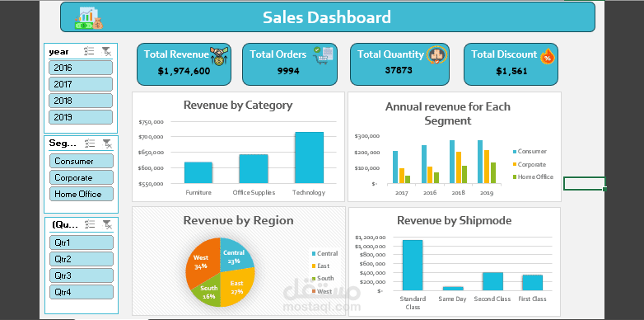Select the Same Day bar in Shipmode chart
Screen dimensions: 644x320
point(453,289)
